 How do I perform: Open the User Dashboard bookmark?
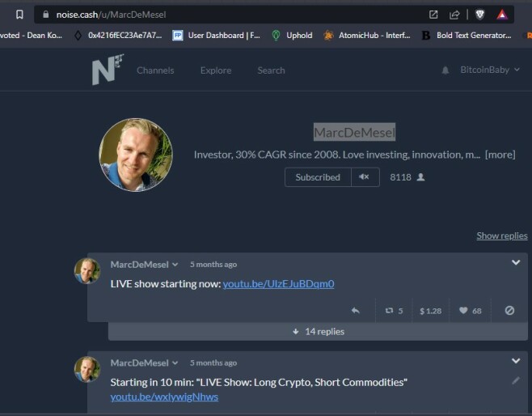pos(216,35)
